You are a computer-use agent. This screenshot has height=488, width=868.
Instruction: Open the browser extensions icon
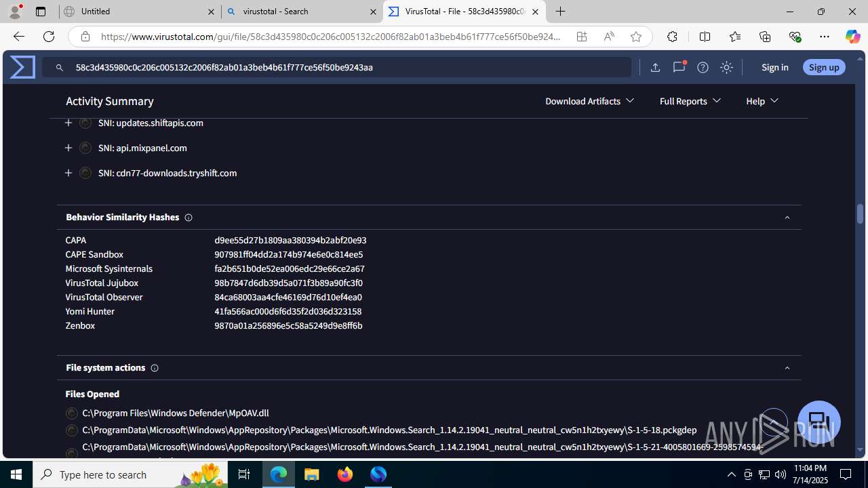click(672, 37)
